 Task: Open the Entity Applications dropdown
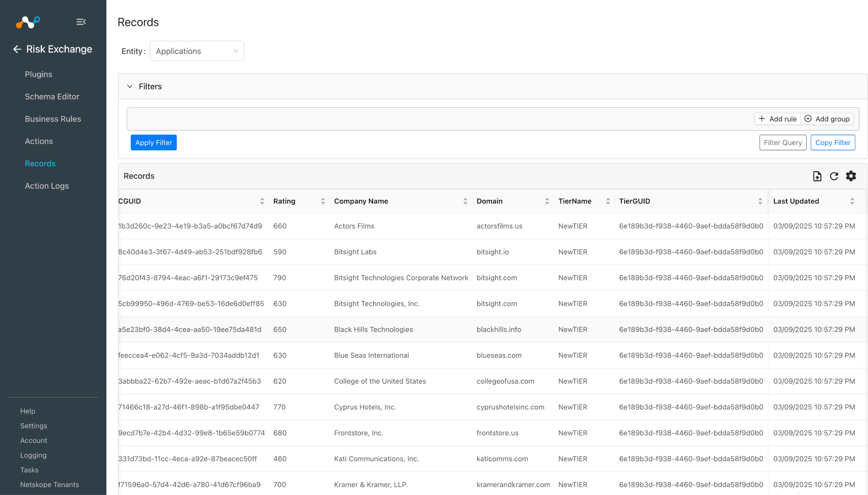coord(197,51)
